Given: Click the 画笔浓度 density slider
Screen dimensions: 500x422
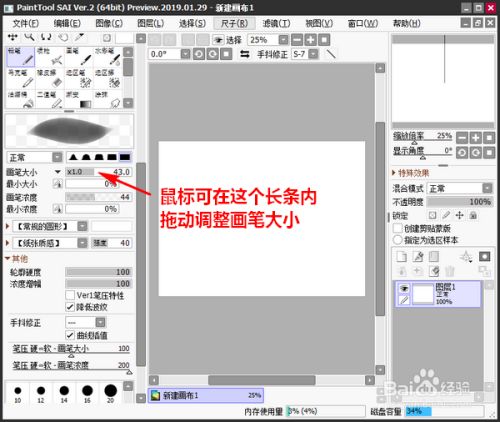Looking at the screenshot, I should coord(99,197).
